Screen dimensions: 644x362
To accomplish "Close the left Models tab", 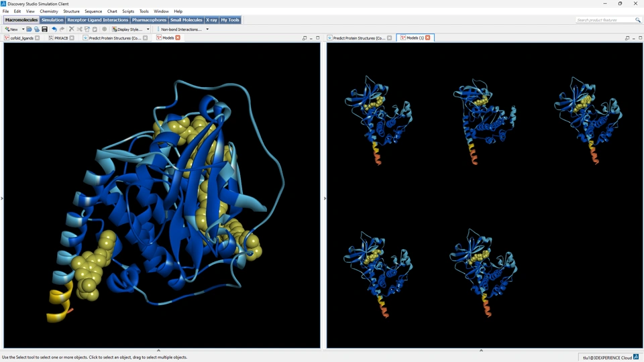I will (178, 38).
